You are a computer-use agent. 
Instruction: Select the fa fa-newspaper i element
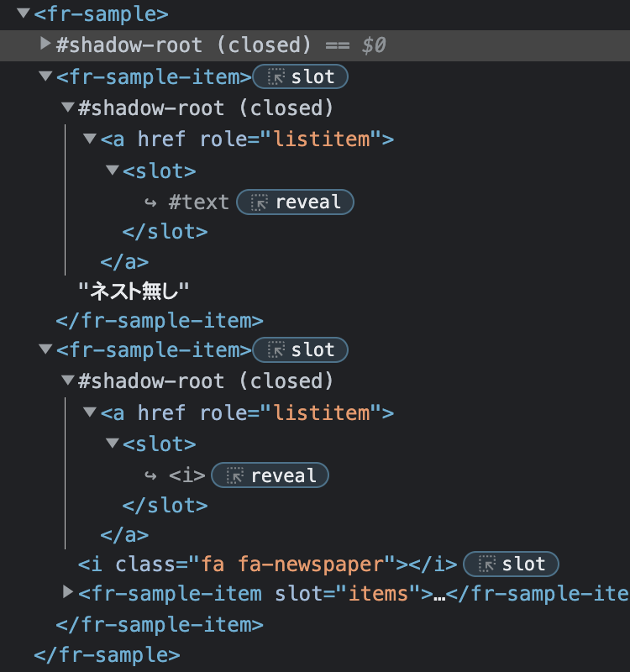pyautogui.click(x=268, y=564)
